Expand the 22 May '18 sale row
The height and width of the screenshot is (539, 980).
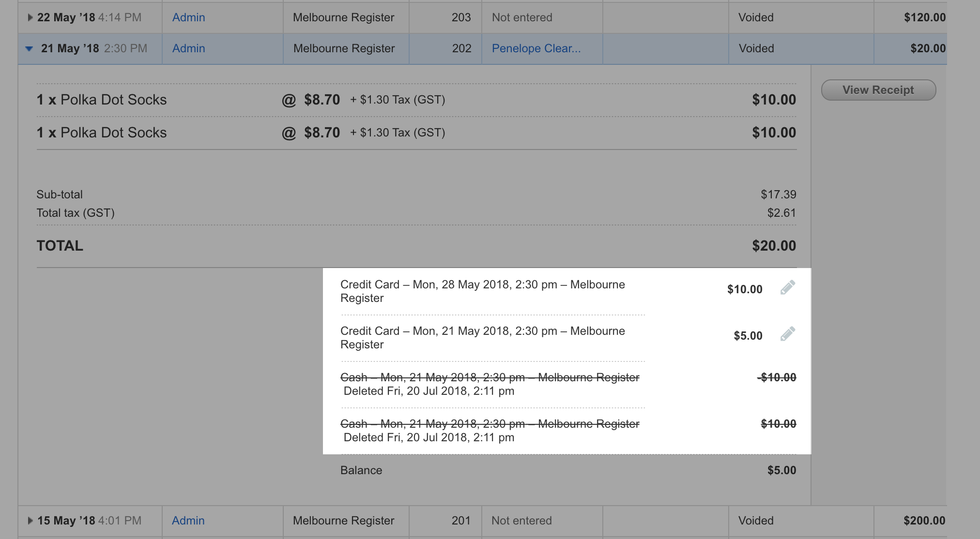[x=30, y=18]
